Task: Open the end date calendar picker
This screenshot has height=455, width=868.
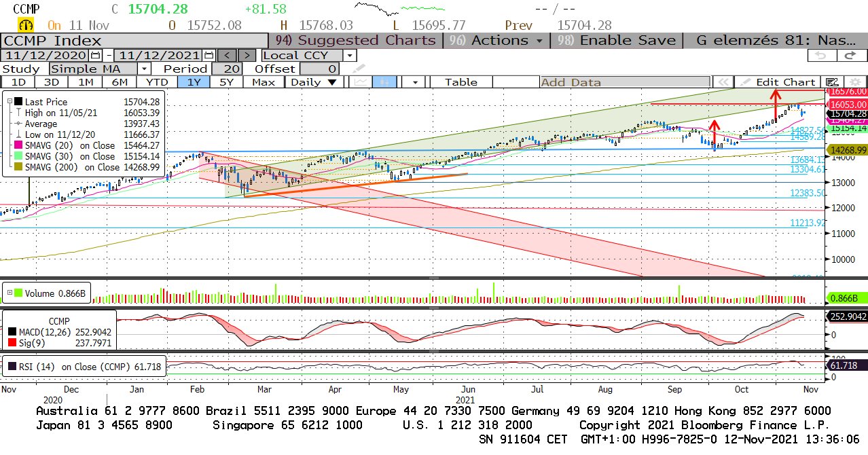Action: pyautogui.click(x=209, y=55)
